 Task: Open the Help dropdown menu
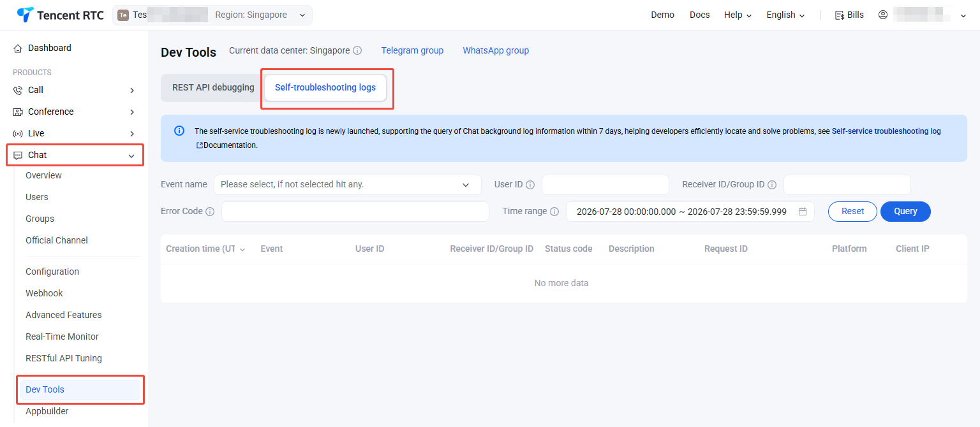[x=738, y=15]
